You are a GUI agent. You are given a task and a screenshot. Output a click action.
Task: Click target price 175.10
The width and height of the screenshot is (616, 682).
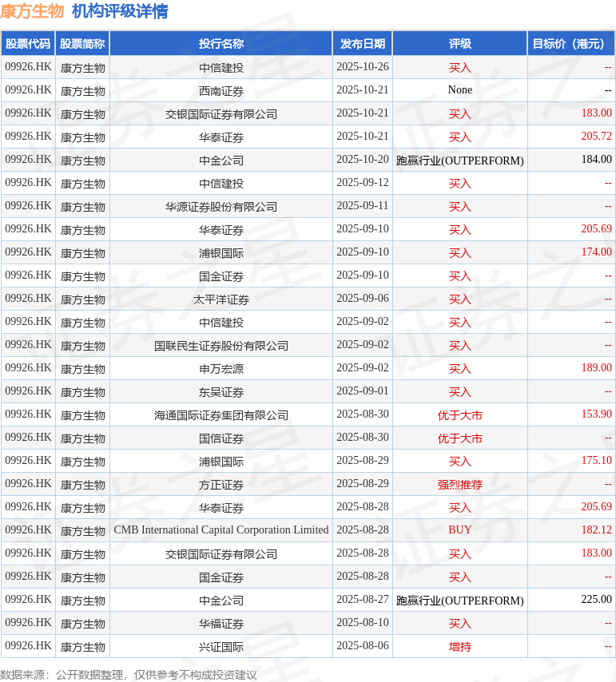click(x=596, y=461)
